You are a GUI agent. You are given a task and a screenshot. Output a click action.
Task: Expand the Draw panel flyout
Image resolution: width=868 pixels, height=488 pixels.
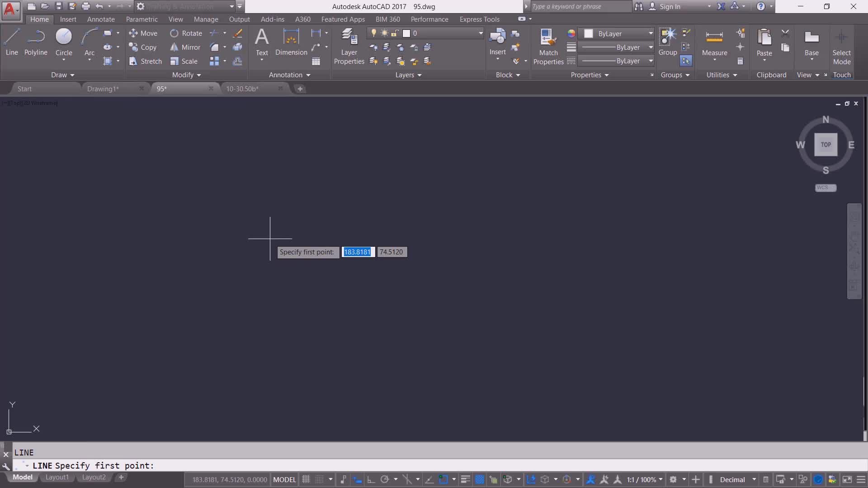(x=62, y=75)
